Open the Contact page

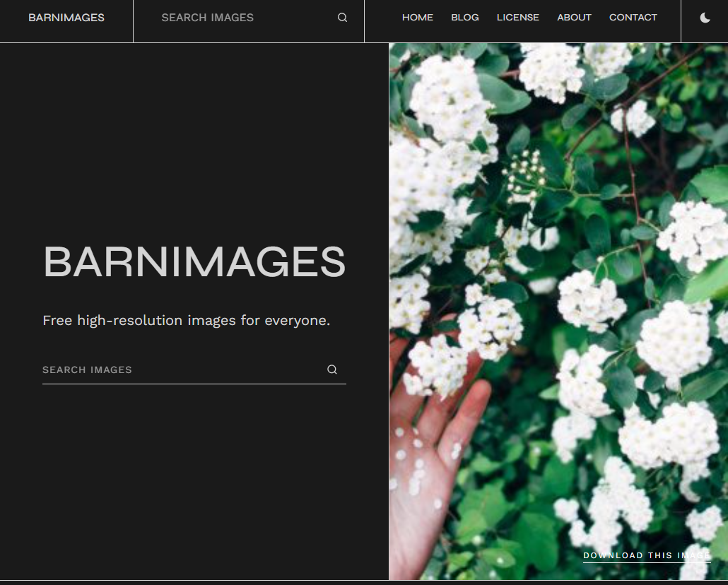(633, 18)
